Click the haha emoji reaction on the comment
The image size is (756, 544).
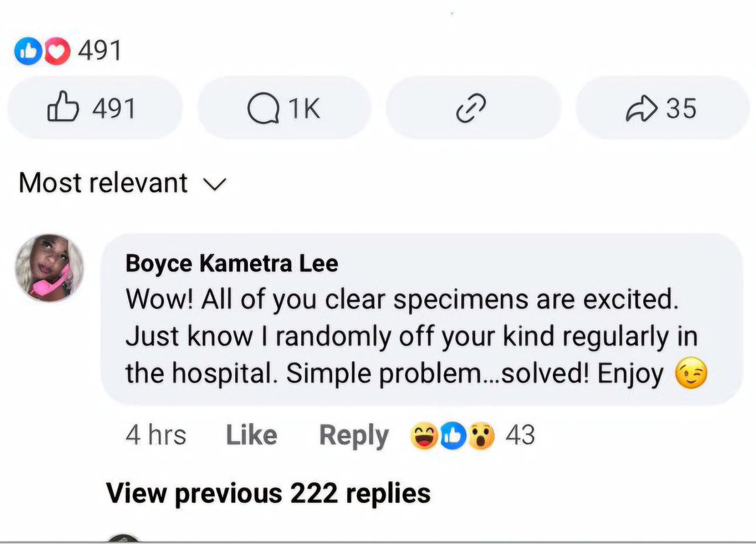click(422, 436)
